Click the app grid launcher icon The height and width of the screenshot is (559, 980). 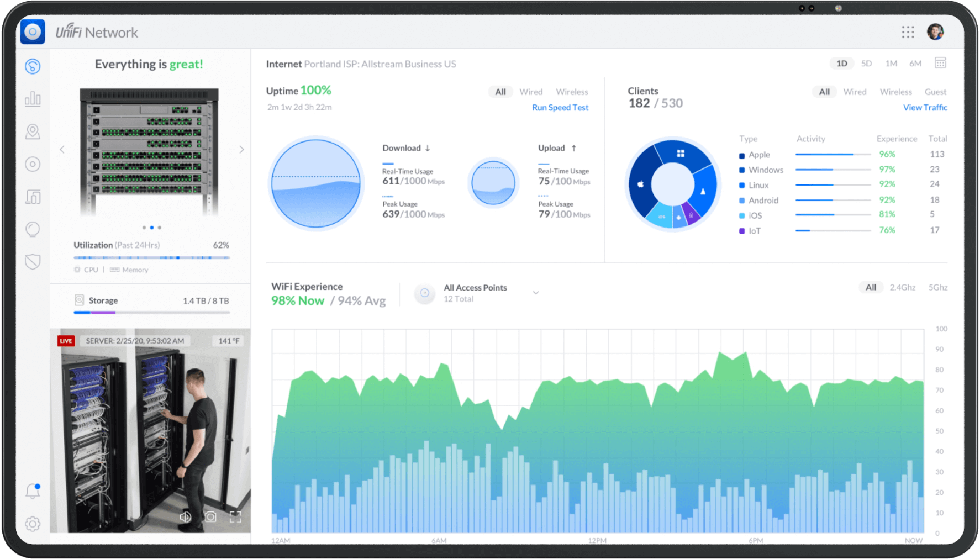(x=908, y=32)
